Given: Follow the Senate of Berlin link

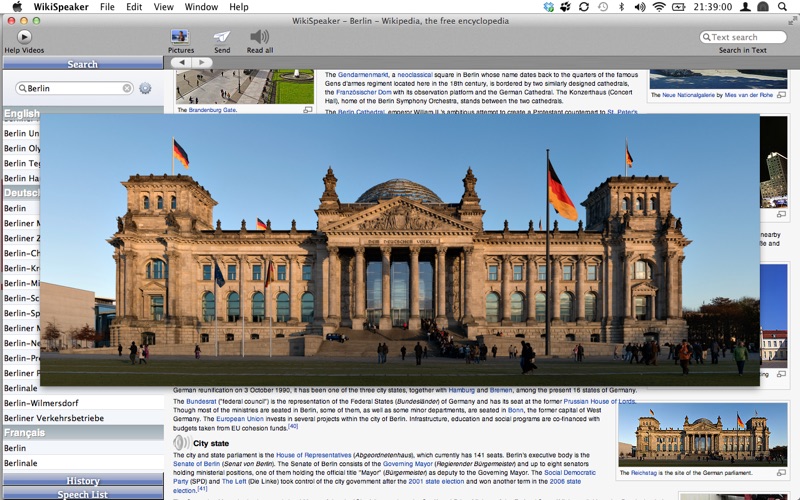Looking at the screenshot, I should click(x=196, y=464).
